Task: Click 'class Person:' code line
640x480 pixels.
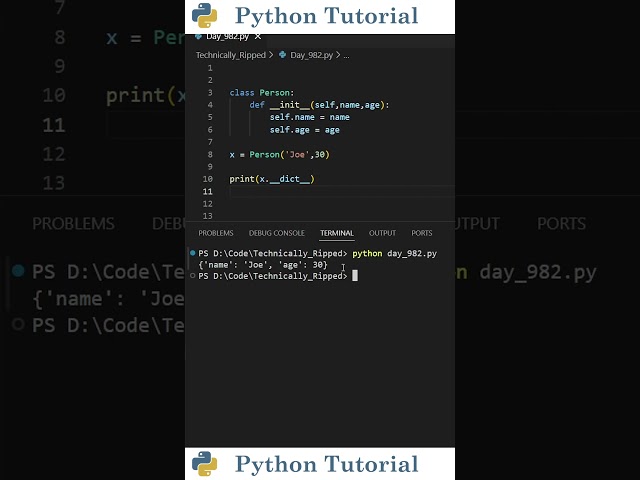Action: click(x=261, y=93)
